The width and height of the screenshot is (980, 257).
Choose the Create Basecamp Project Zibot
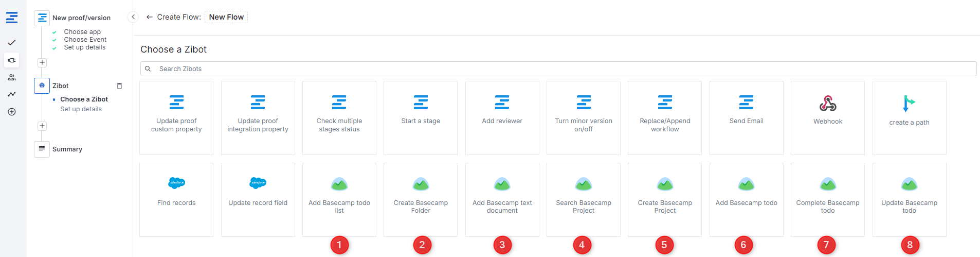click(x=665, y=199)
